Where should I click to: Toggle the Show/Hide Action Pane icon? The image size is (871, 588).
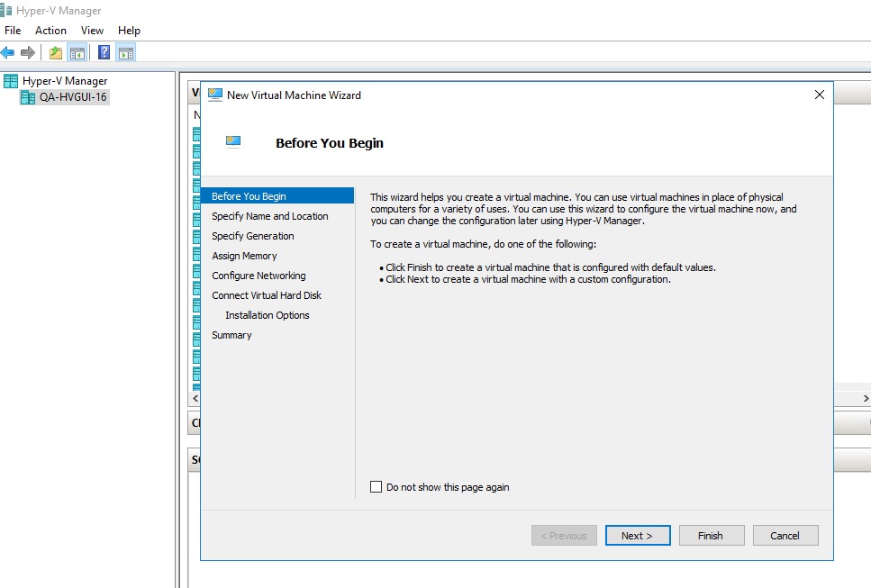point(126,53)
